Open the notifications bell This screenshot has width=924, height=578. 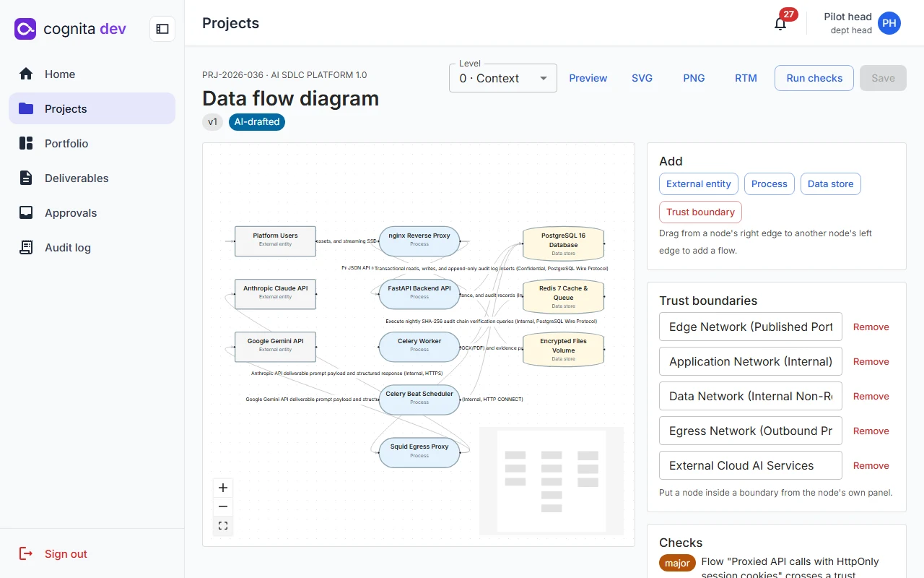pos(780,23)
